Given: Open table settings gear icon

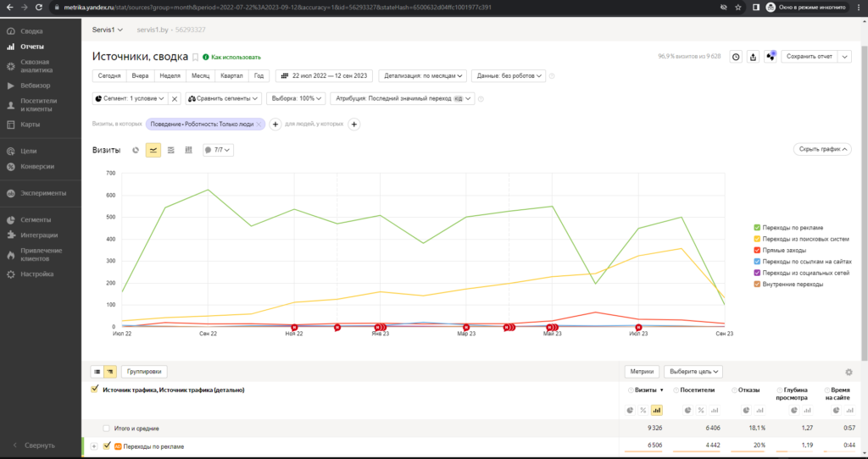Looking at the screenshot, I should pyautogui.click(x=849, y=372).
